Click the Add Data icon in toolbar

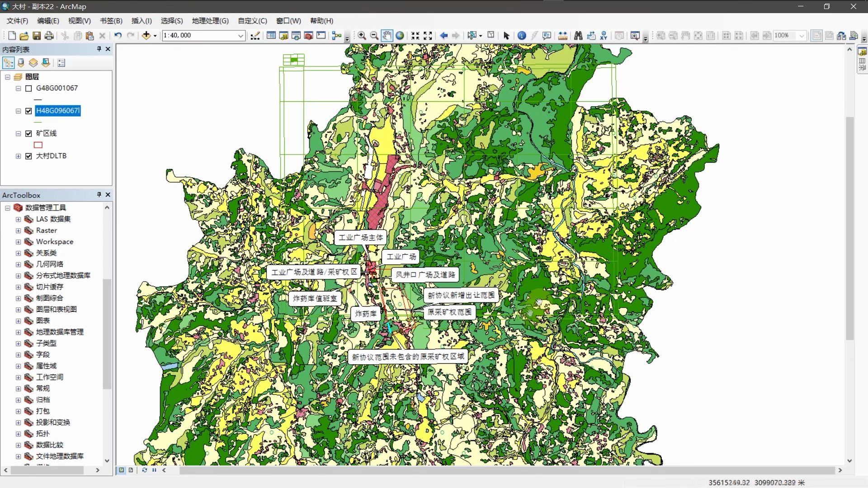pos(146,35)
